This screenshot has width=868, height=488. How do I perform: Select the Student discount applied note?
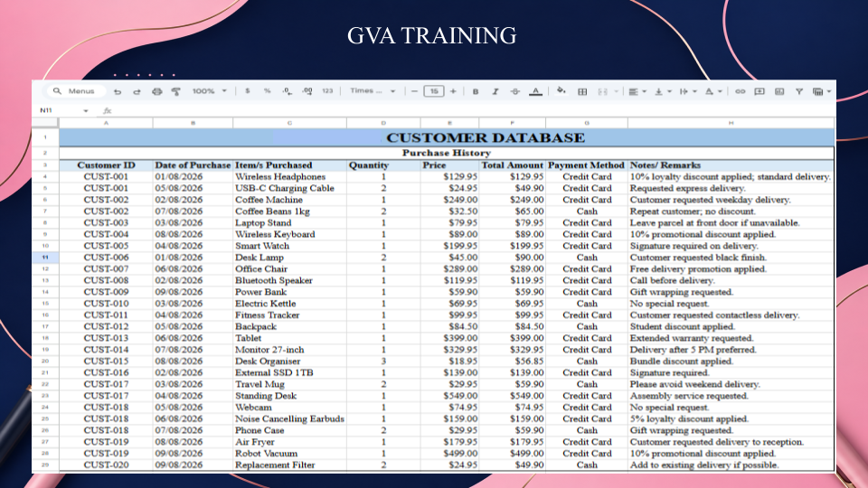coord(731,326)
